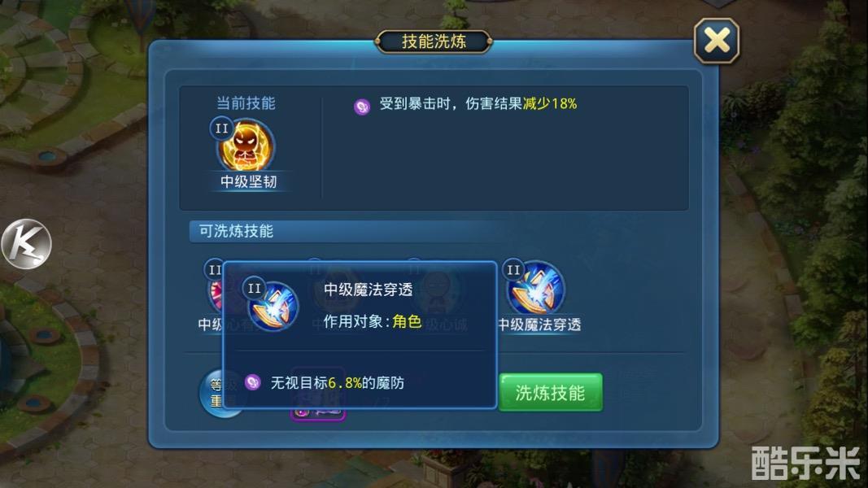This screenshot has height=488, width=868.
Task: Close the 技能洗炼 dialog with the X
Action: [x=717, y=41]
